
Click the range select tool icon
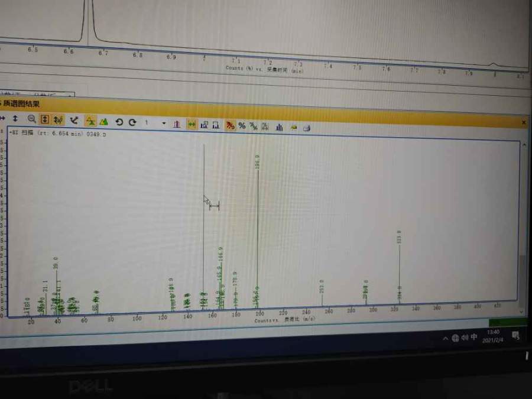click(x=74, y=120)
